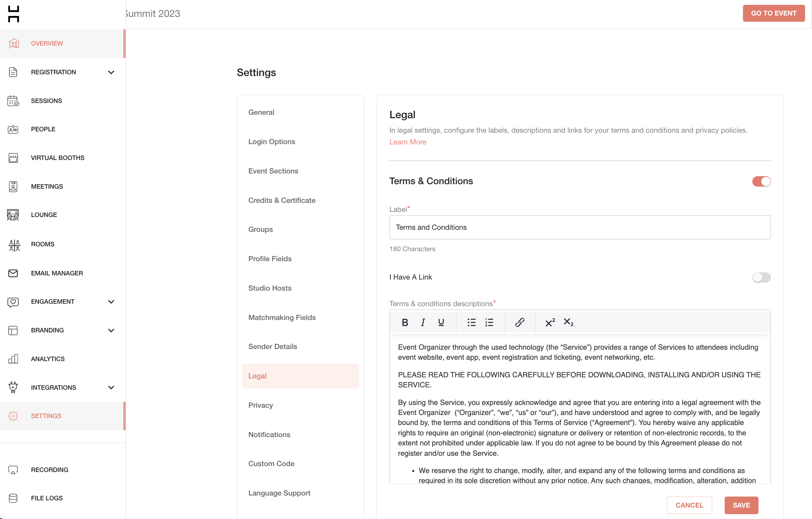Click the Lounge icon
The image size is (812, 519).
pyautogui.click(x=13, y=215)
